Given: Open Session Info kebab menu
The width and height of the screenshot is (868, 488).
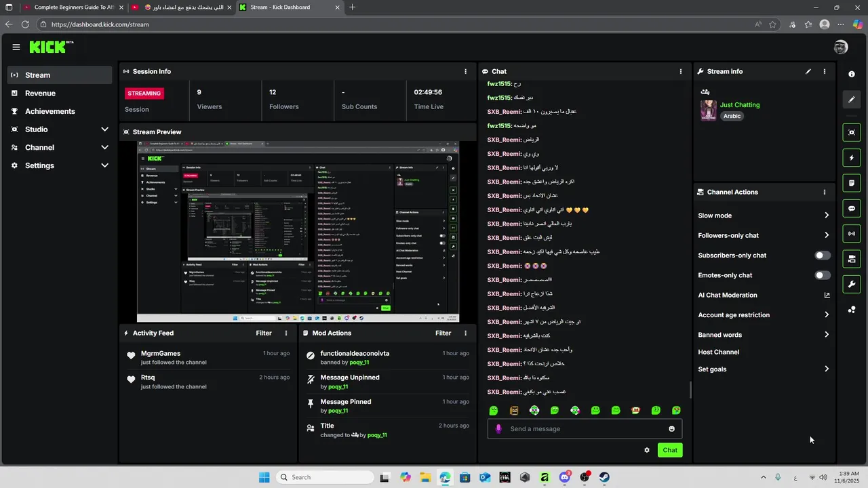Looking at the screenshot, I should click(x=465, y=71).
